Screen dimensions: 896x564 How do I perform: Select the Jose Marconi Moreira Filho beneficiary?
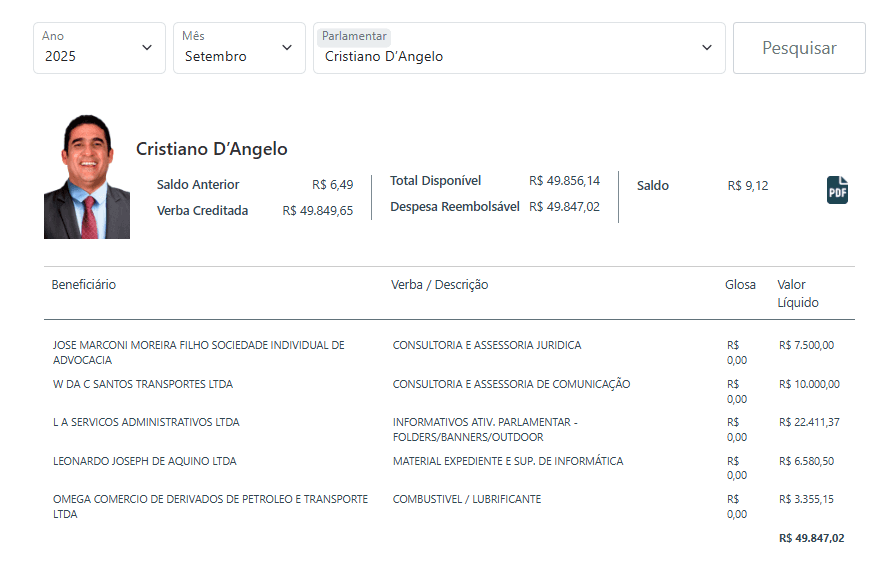198,352
